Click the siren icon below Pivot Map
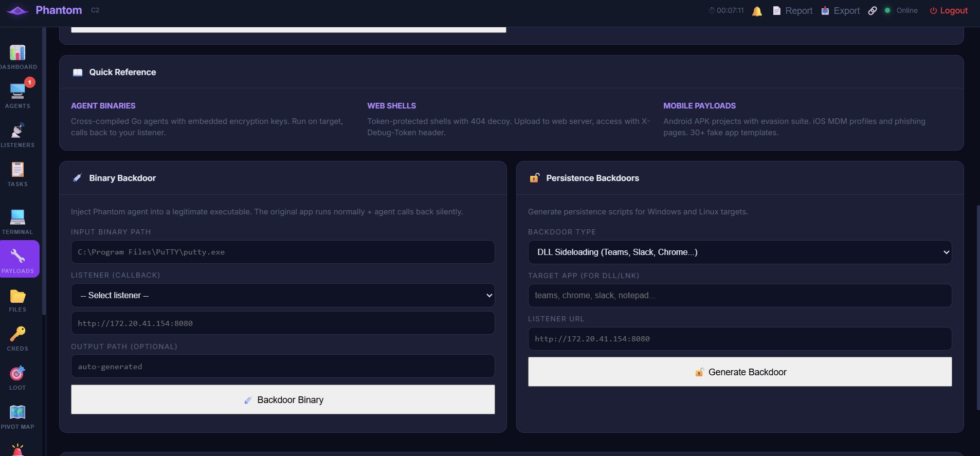 click(17, 450)
